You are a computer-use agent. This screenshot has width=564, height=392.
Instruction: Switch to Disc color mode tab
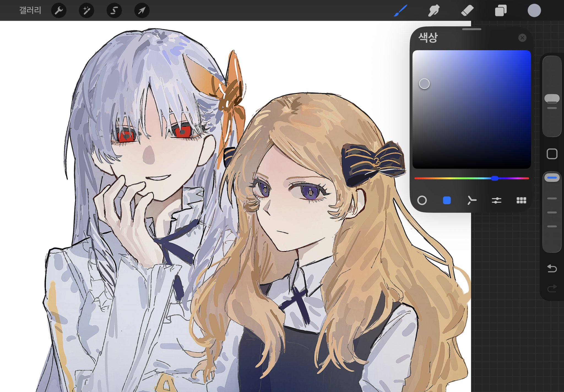[422, 200]
